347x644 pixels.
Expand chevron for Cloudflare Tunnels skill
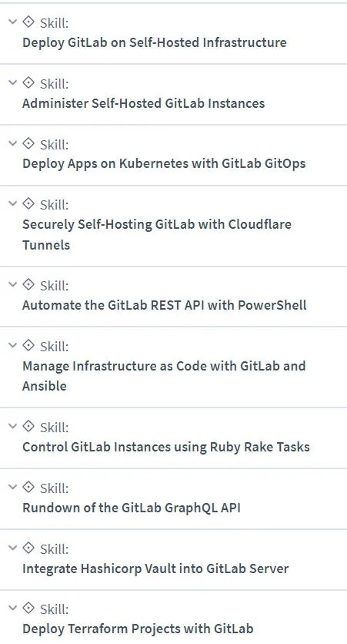13,203
